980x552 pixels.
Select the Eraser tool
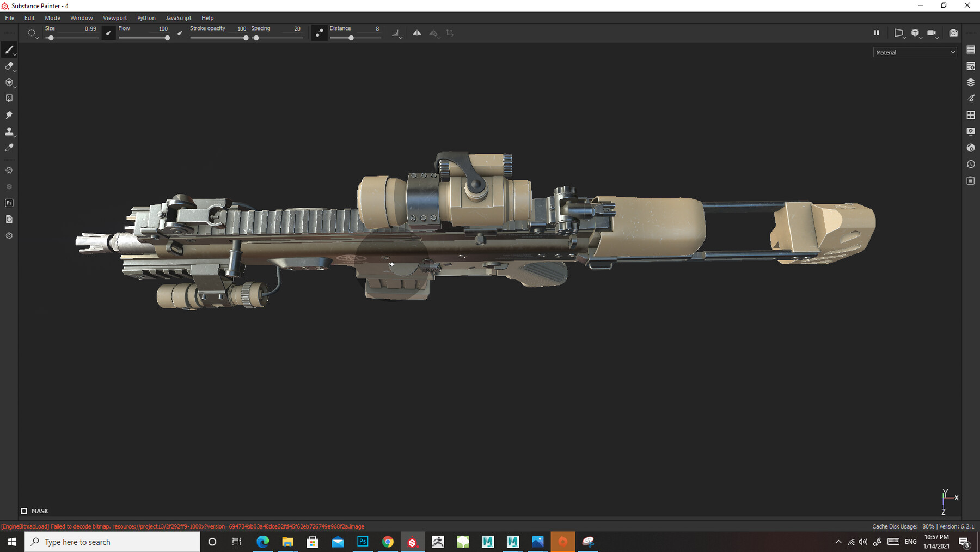pyautogui.click(x=9, y=66)
